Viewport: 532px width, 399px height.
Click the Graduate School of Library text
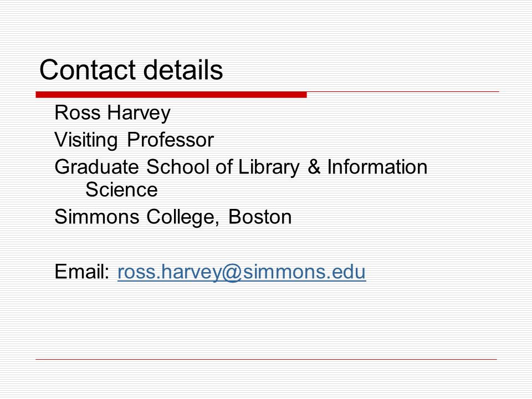point(177,167)
